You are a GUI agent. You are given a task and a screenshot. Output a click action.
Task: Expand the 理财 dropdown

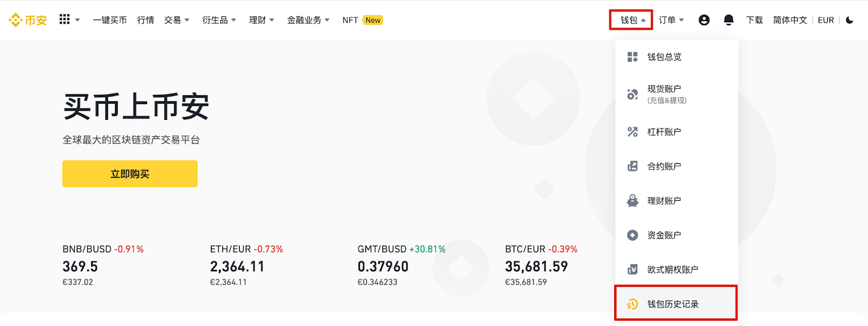click(261, 20)
